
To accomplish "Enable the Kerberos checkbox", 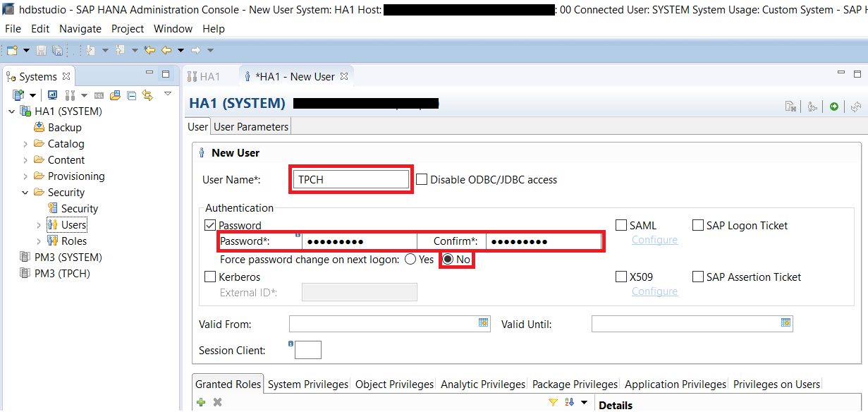I will point(210,277).
